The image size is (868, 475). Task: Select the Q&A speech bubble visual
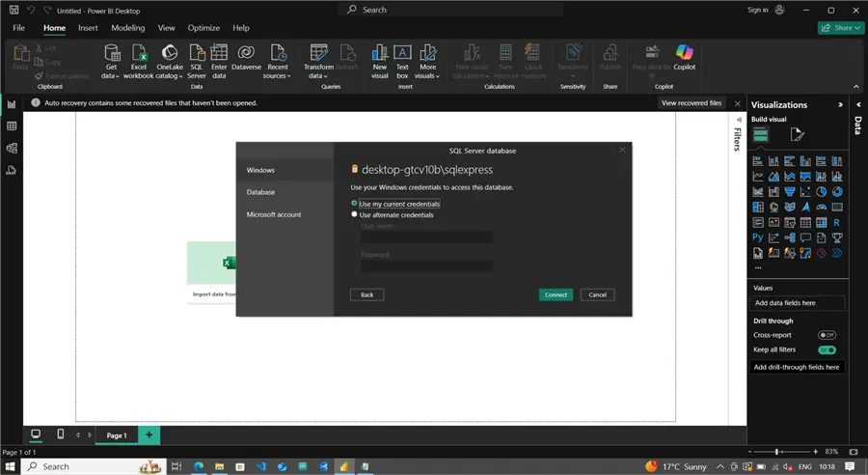[805, 237]
